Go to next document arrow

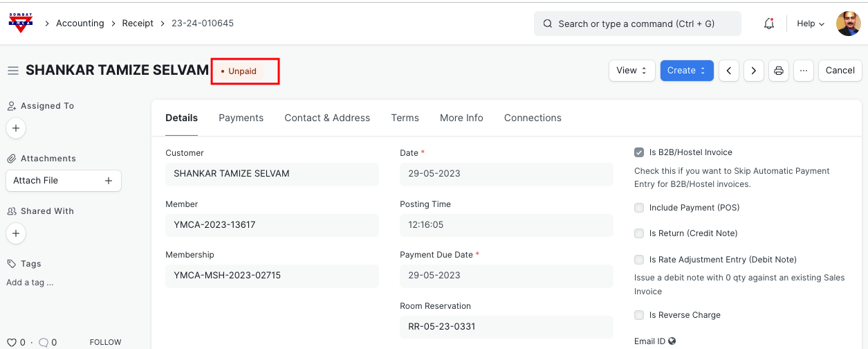(x=754, y=71)
